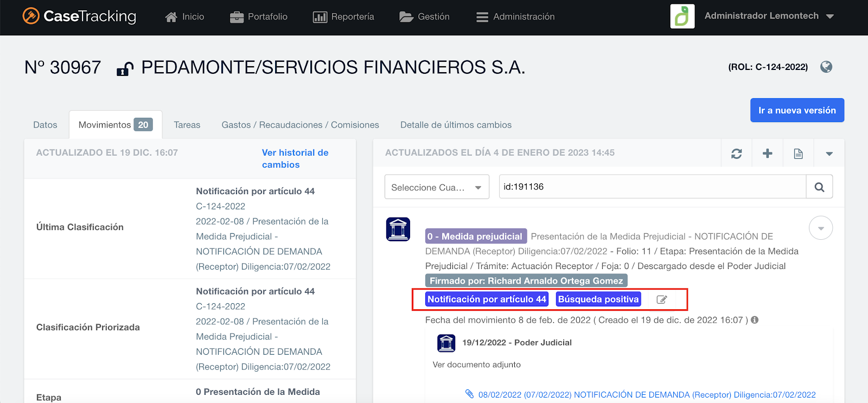Click the search field containing id:191136
Screen dimensions: 868x403
(653, 187)
